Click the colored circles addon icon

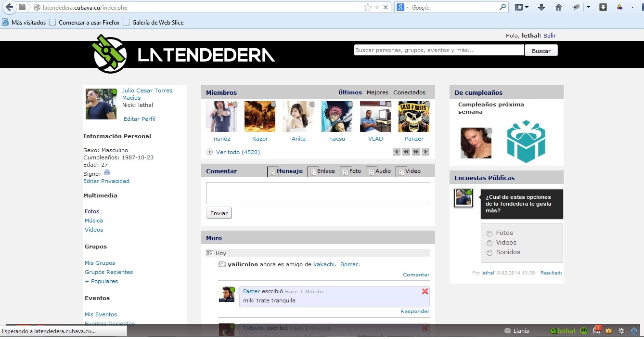tap(619, 7)
